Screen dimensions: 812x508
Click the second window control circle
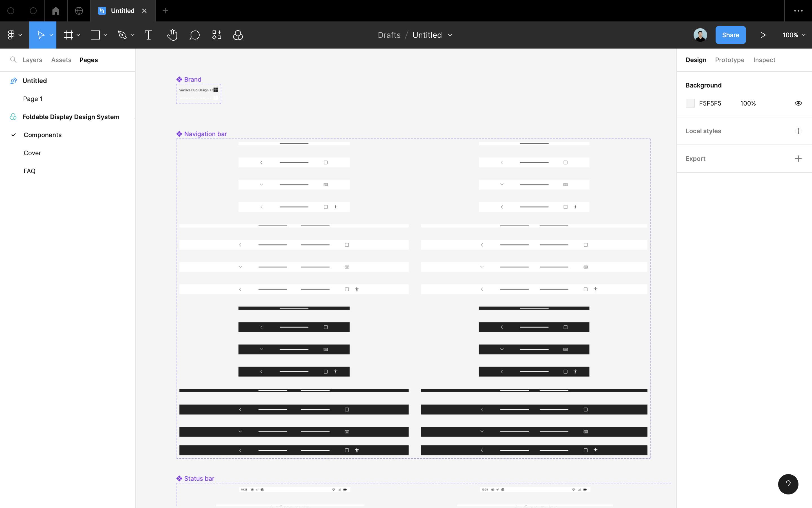pos(33,11)
